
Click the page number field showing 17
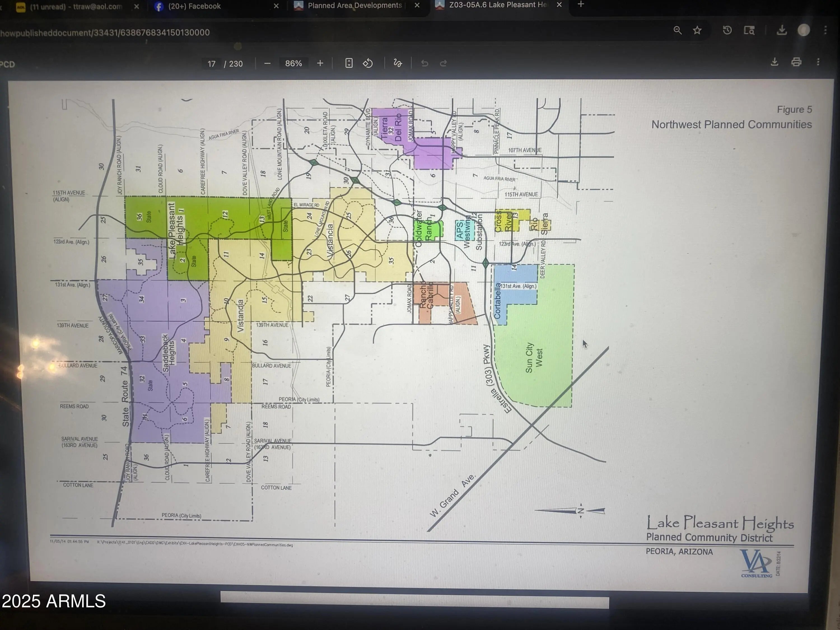(211, 64)
